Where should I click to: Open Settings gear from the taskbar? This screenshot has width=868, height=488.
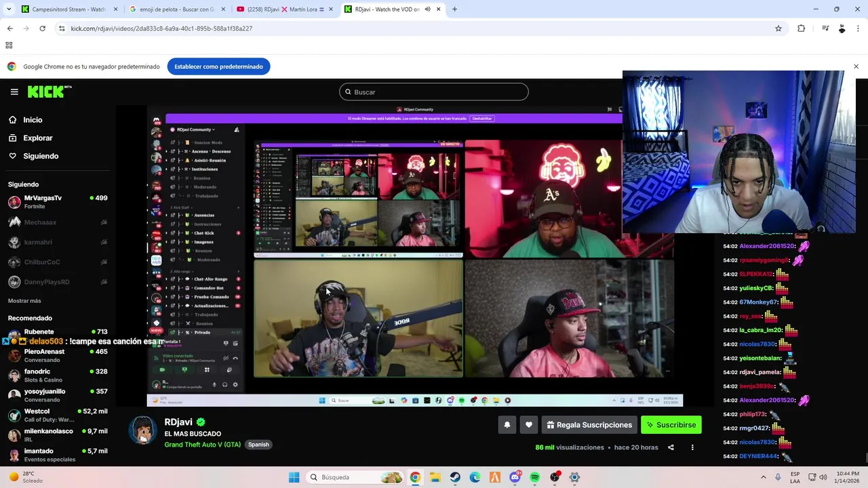pyautogui.click(x=574, y=477)
